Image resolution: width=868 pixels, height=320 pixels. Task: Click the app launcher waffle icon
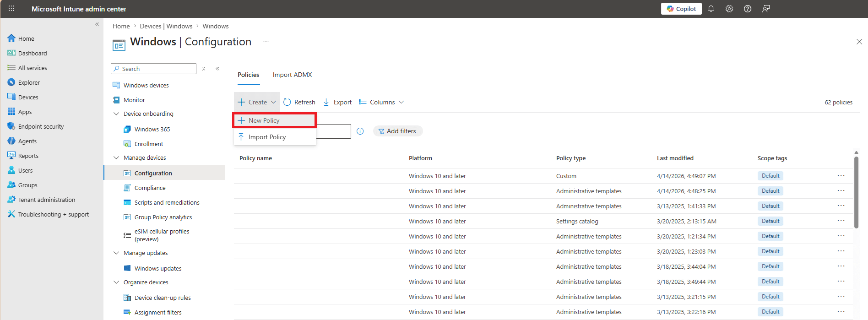click(11, 9)
